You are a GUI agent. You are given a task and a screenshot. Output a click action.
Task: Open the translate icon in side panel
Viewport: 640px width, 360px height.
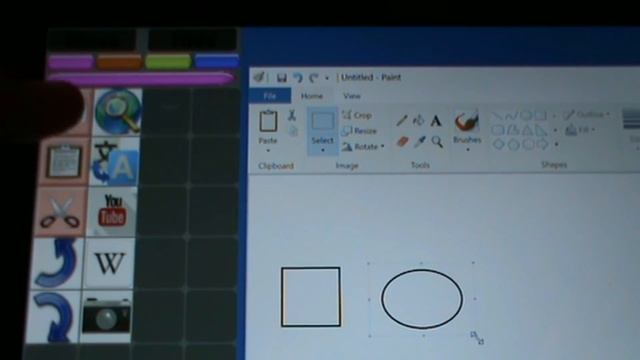[x=115, y=162]
